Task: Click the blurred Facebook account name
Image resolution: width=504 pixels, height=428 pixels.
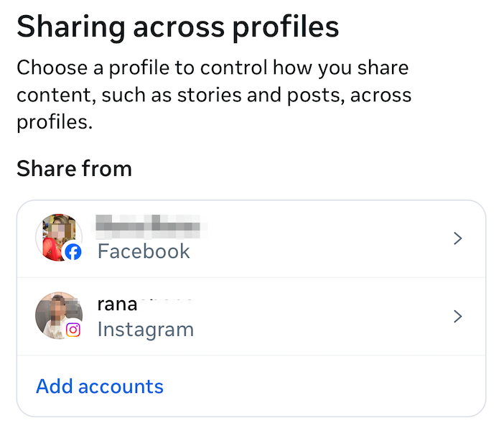Action: 151,225
